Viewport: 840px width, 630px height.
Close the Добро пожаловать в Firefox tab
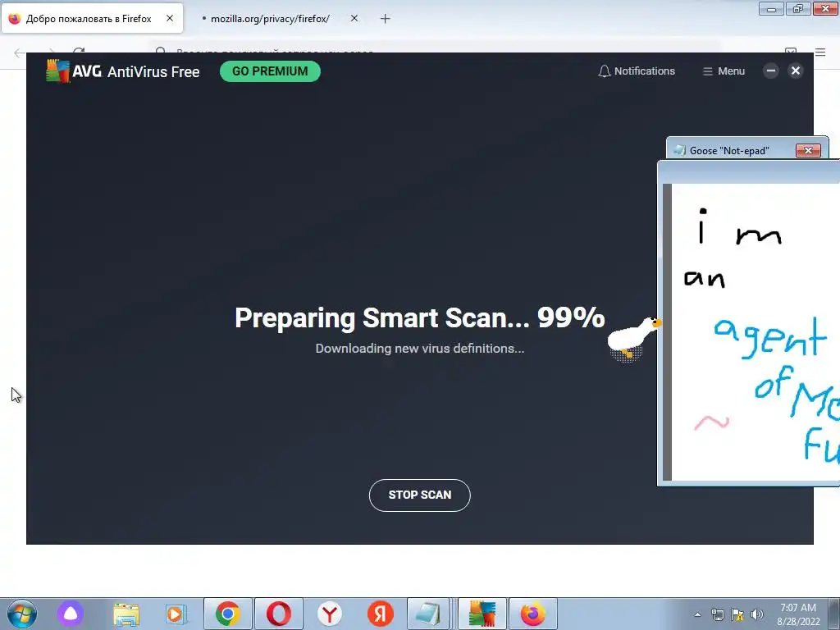click(169, 18)
